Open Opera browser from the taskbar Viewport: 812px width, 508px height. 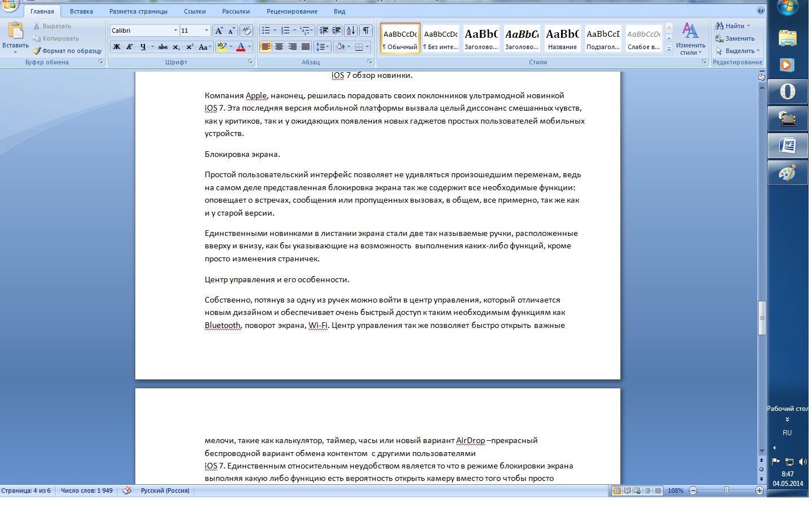[x=788, y=91]
